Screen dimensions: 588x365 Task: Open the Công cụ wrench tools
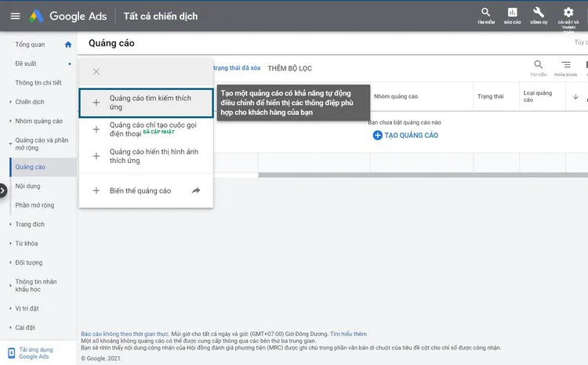pos(539,16)
